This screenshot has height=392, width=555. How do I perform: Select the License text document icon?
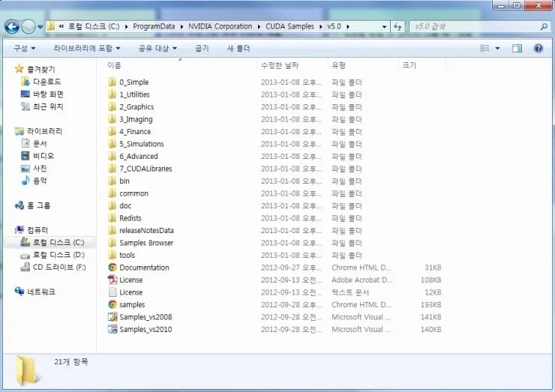pyautogui.click(x=112, y=292)
